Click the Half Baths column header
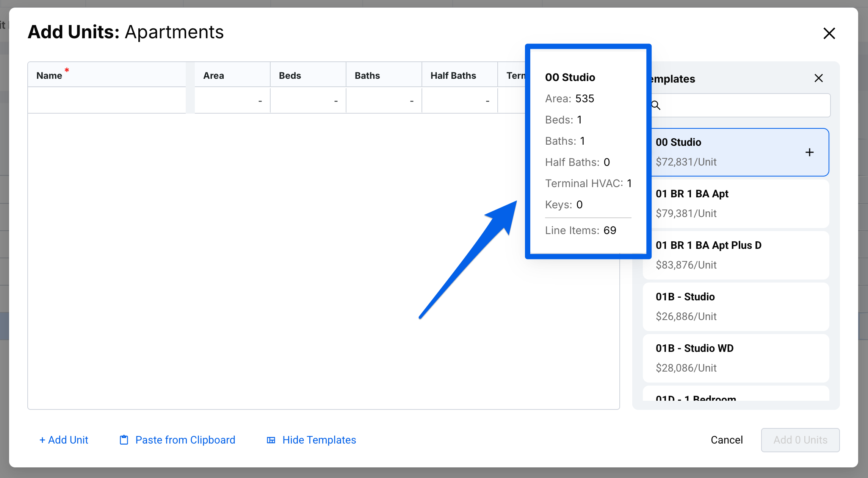This screenshot has height=478, width=868. (453, 75)
